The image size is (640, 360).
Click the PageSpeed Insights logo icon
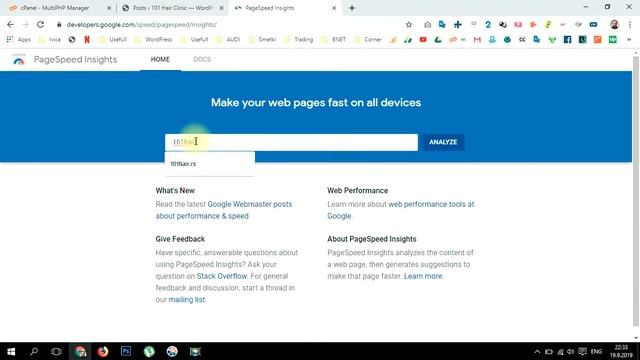coord(19,60)
